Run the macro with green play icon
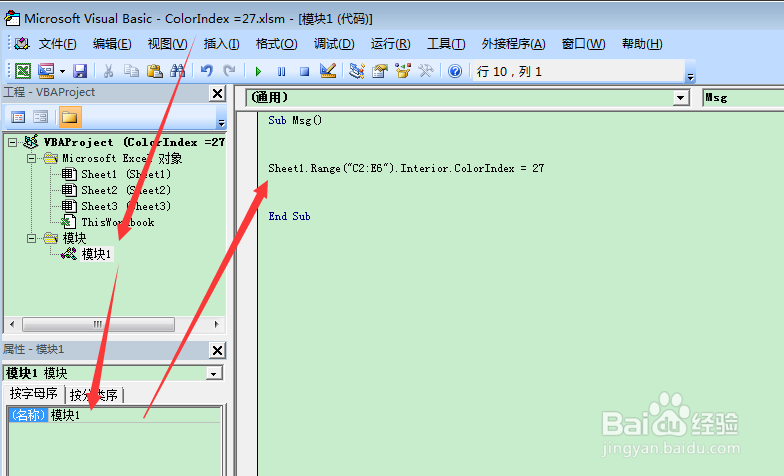 point(258,72)
